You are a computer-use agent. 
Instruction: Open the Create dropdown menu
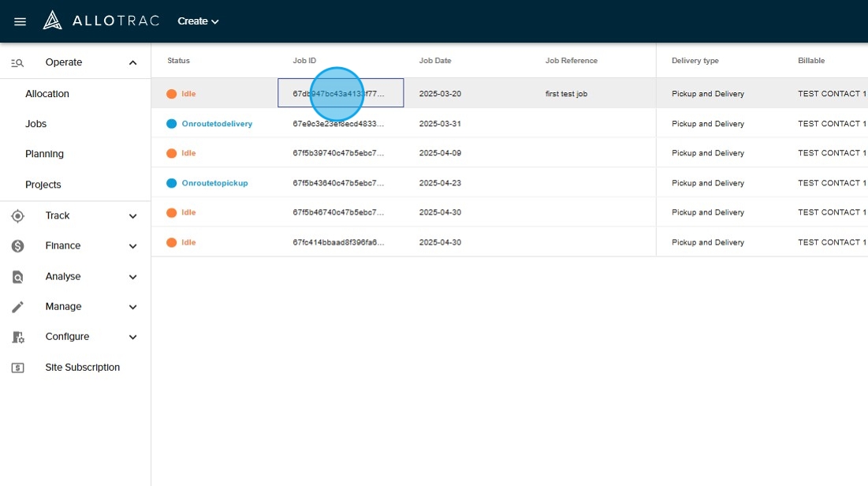(x=198, y=21)
